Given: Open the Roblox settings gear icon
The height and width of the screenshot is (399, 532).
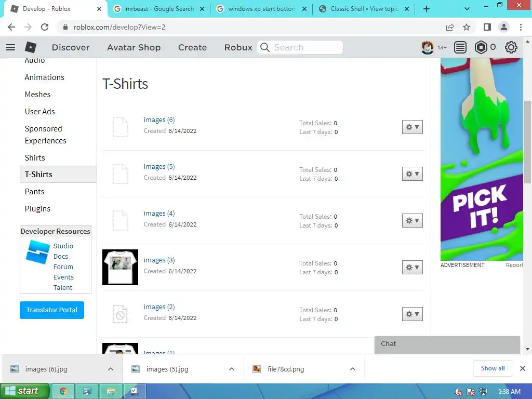Looking at the screenshot, I should (511, 47).
